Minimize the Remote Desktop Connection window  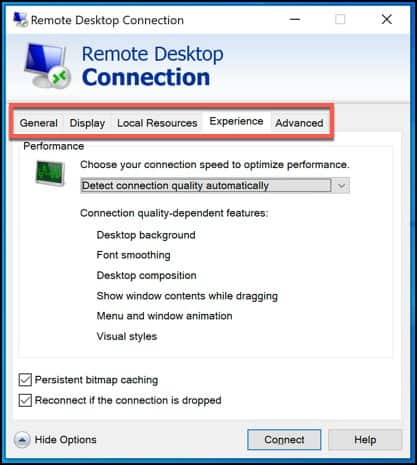(295, 19)
